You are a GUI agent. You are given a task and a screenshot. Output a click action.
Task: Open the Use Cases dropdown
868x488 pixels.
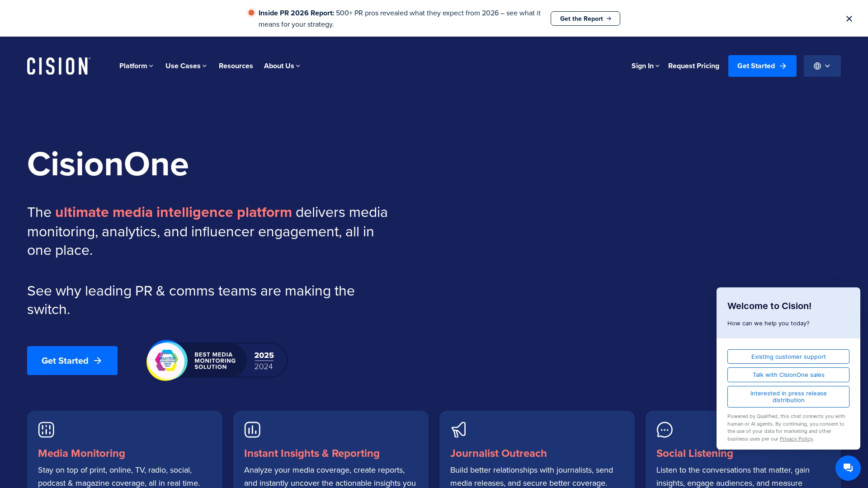click(185, 66)
